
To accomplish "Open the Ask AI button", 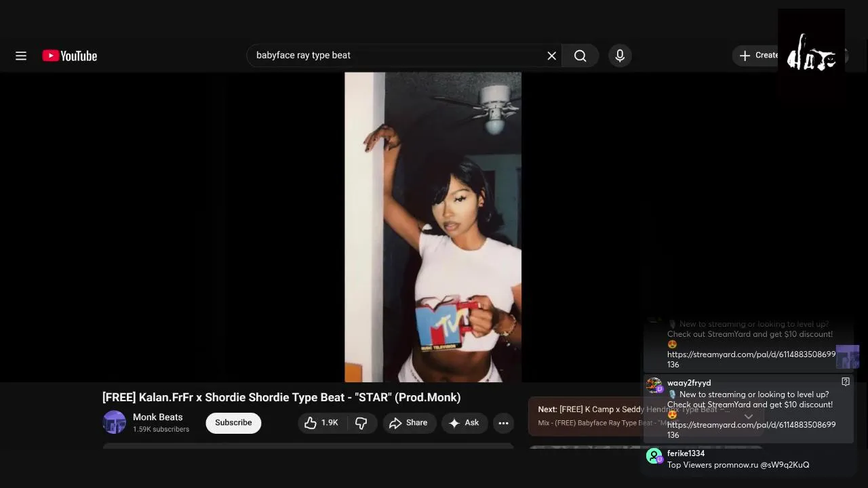I will pos(465,423).
